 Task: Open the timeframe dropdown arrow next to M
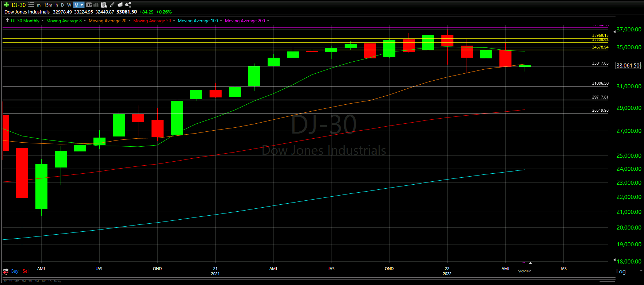pos(82,5)
